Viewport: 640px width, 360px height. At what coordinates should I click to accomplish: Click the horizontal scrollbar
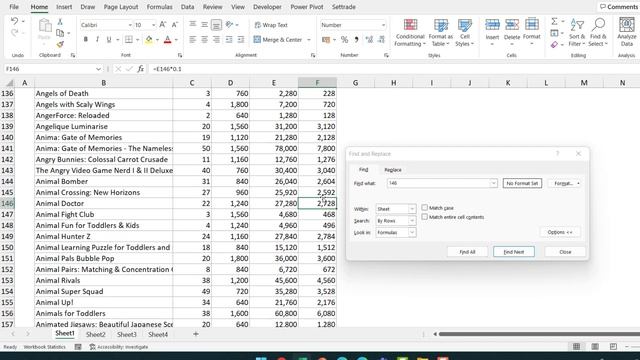(x=539, y=334)
